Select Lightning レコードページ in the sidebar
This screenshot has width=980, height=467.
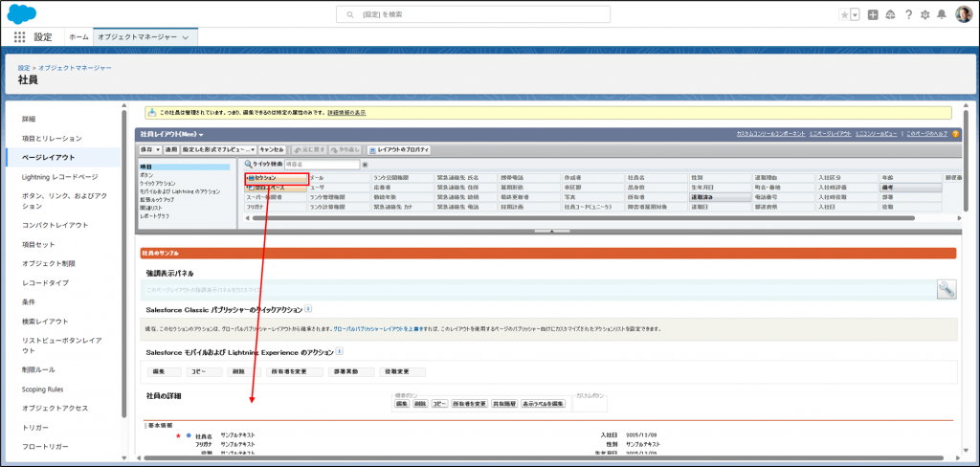(59, 177)
